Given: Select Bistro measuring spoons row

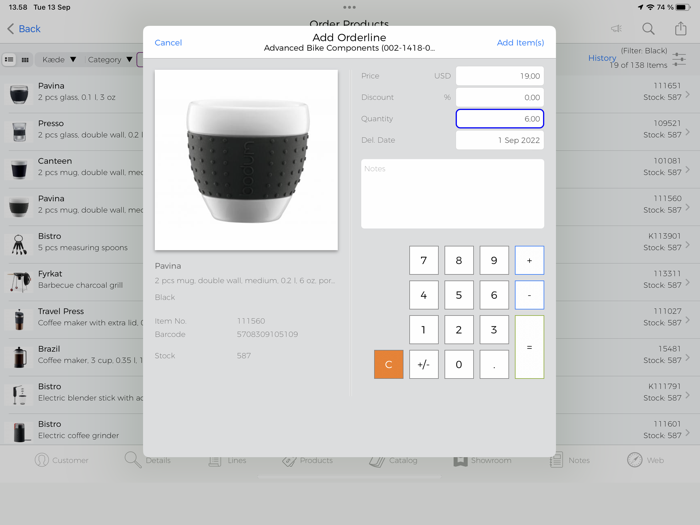Looking at the screenshot, I should tap(71, 244).
